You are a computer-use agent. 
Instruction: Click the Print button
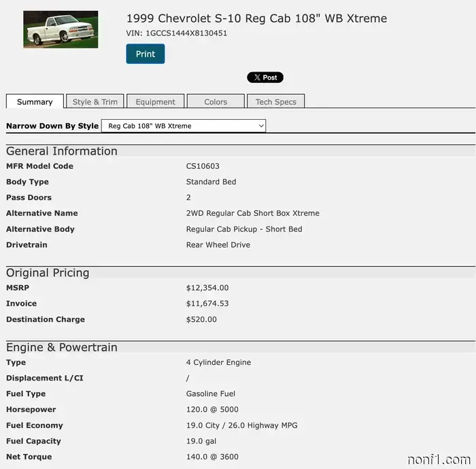pos(146,54)
